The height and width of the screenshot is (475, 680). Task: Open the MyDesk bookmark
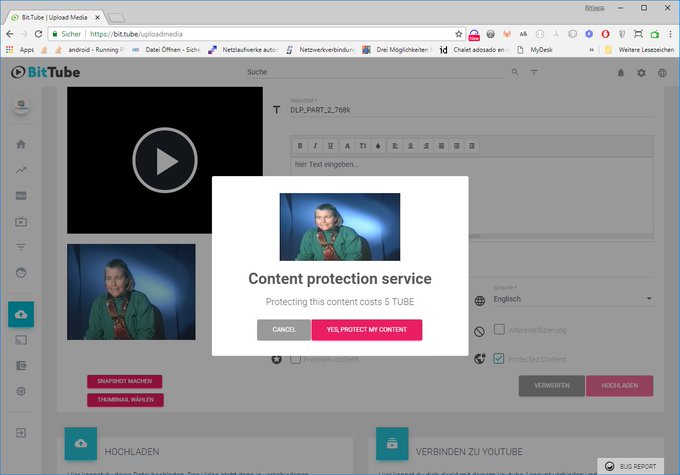[x=535, y=50]
